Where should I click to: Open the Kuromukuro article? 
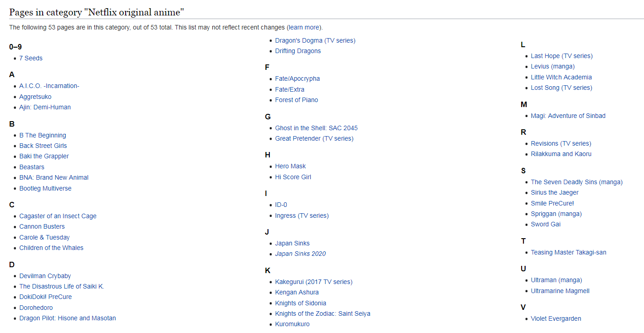click(293, 324)
